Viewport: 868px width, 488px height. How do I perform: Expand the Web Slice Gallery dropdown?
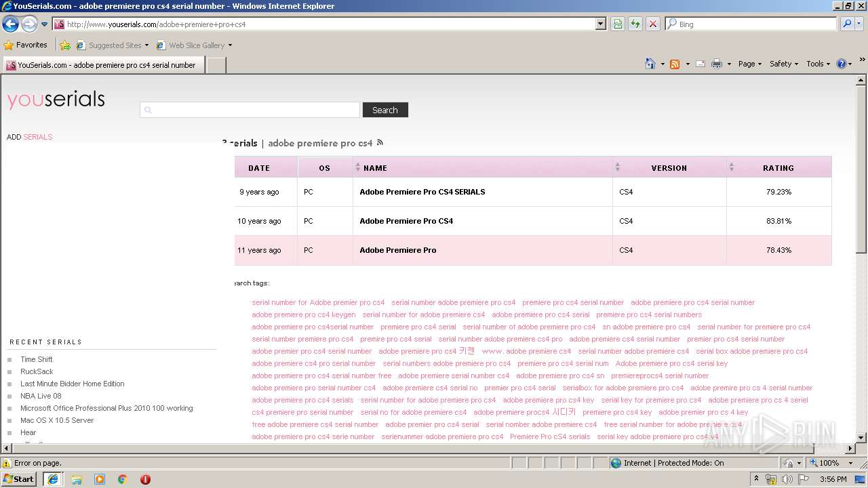(x=230, y=45)
